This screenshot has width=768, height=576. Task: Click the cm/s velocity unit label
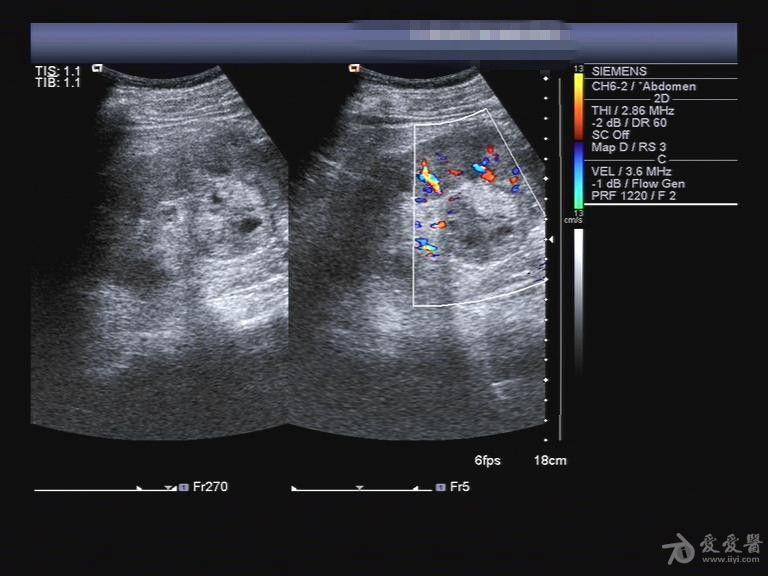pos(573,221)
